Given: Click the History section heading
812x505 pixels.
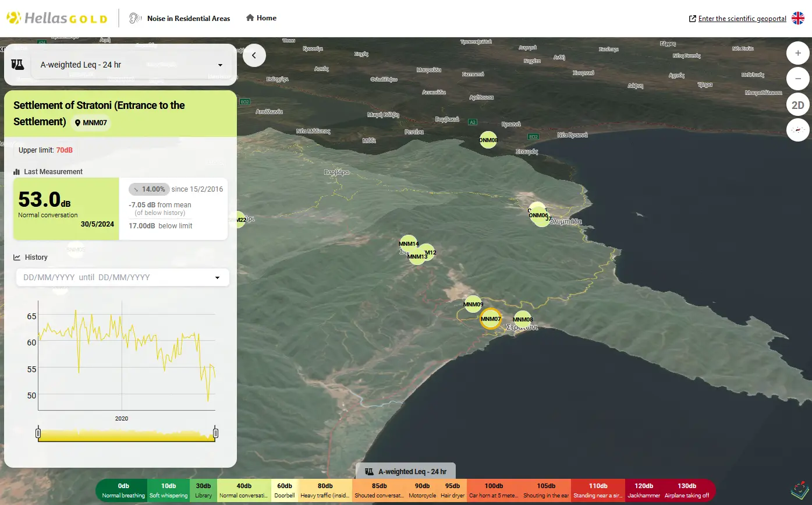Looking at the screenshot, I should coord(30,257).
